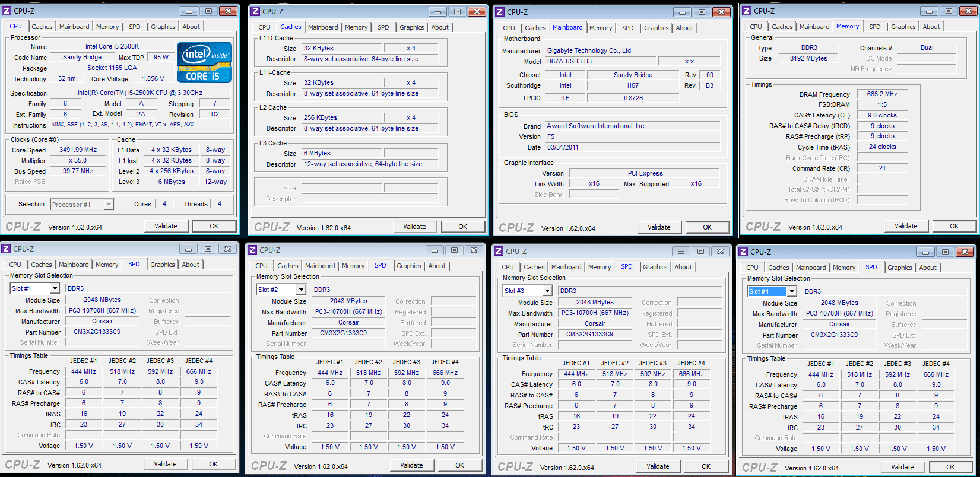The width and height of the screenshot is (980, 477).
Task: Click the CPU-Z title icon in the Caches window
Action: coord(255,11)
